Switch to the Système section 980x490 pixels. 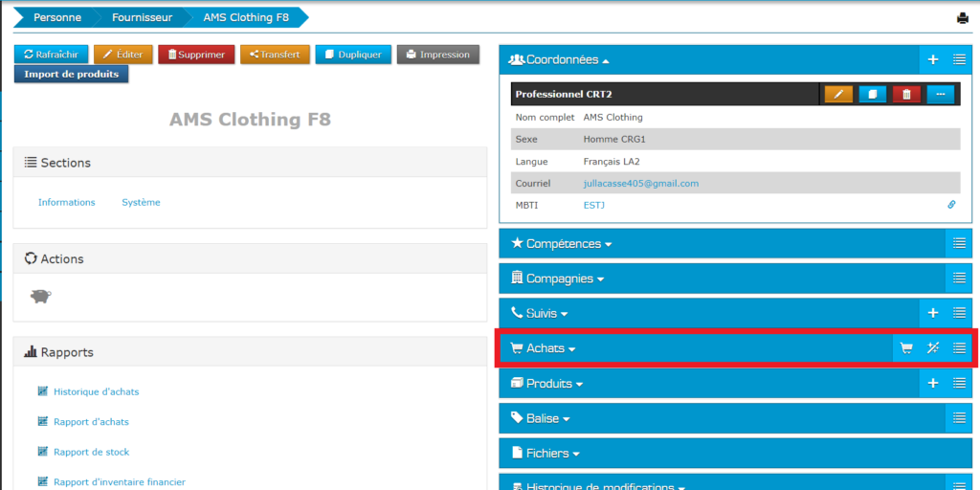141,202
